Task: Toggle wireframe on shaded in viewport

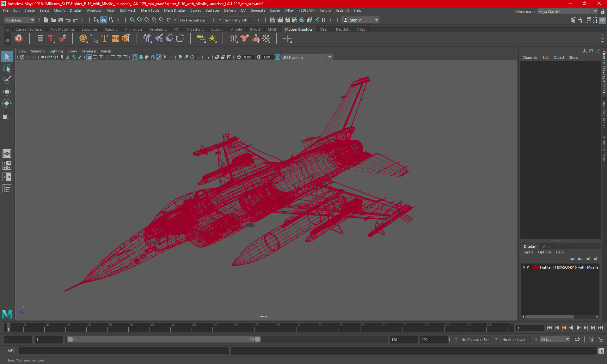Action: pyautogui.click(x=153, y=57)
